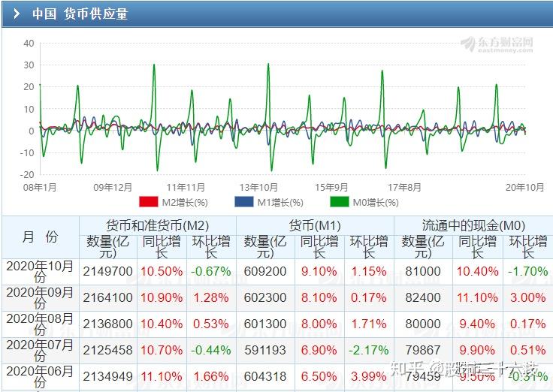Click the 0.51% M0 month-on-month cell

[528, 350]
